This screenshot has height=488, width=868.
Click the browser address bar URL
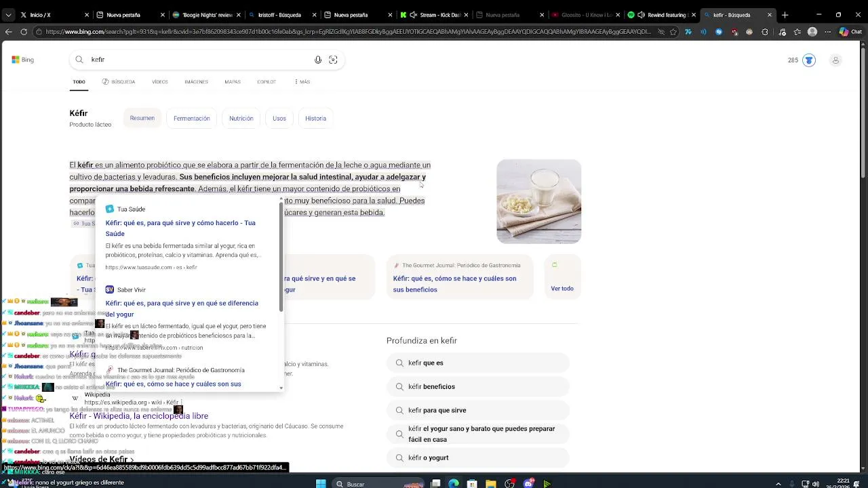click(347, 32)
